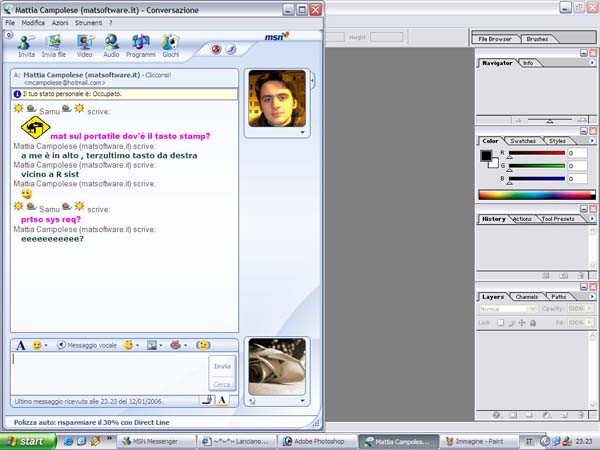Screen dimensions: 600x450
Task: Click the red block contact icon
Action: click(x=216, y=49)
